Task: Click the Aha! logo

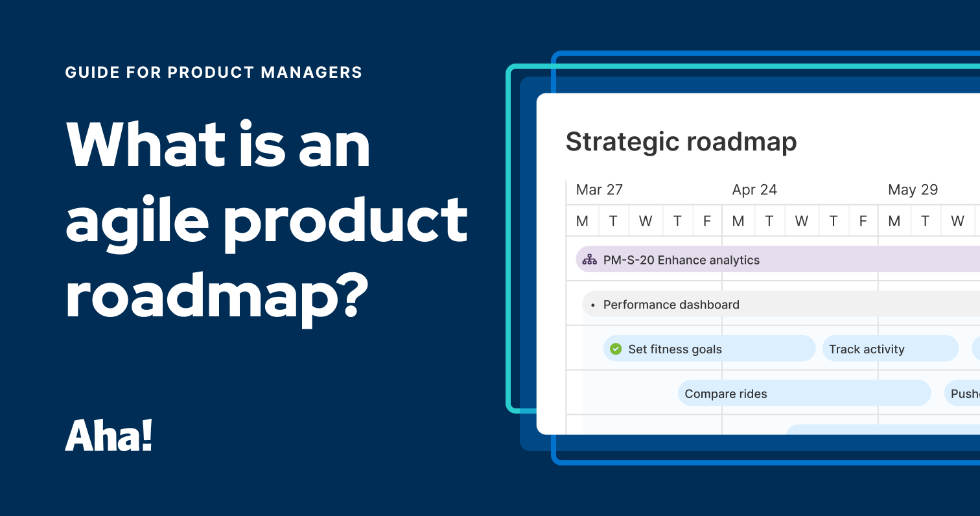Action: point(109,436)
